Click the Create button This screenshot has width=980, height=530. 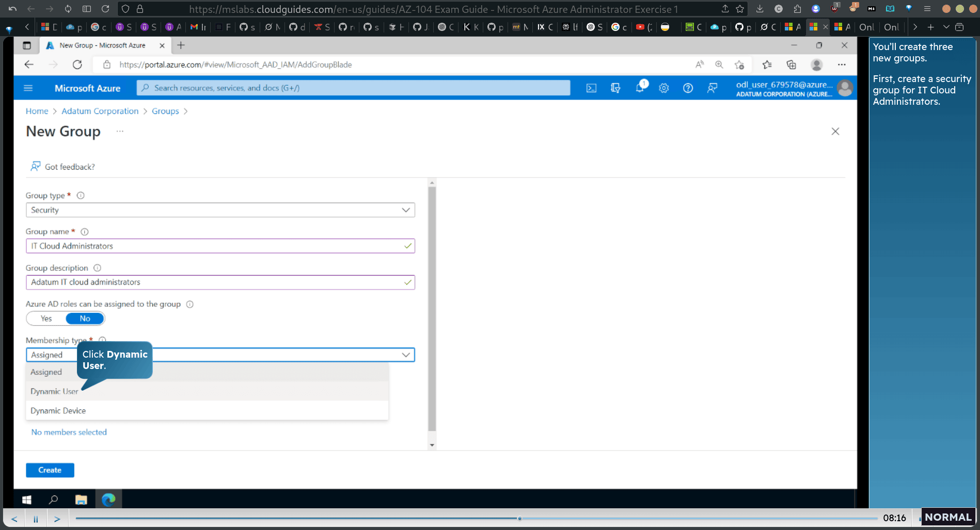coord(50,470)
